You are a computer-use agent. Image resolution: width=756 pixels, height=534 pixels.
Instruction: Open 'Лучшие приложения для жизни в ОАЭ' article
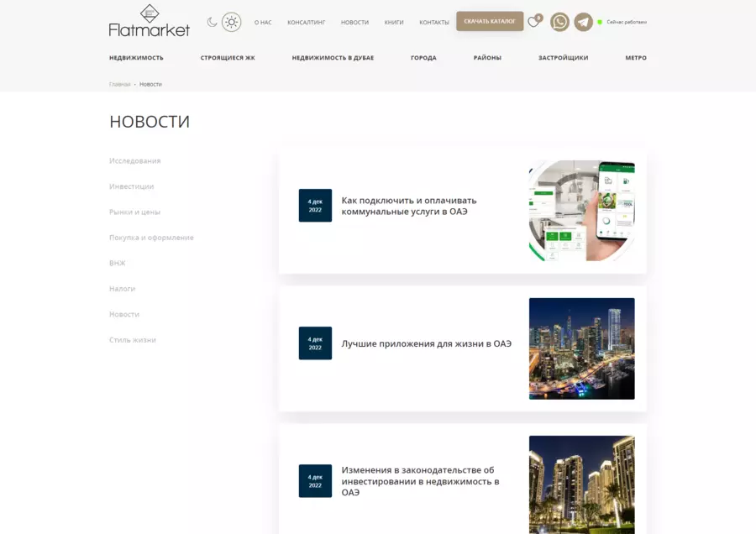click(426, 343)
